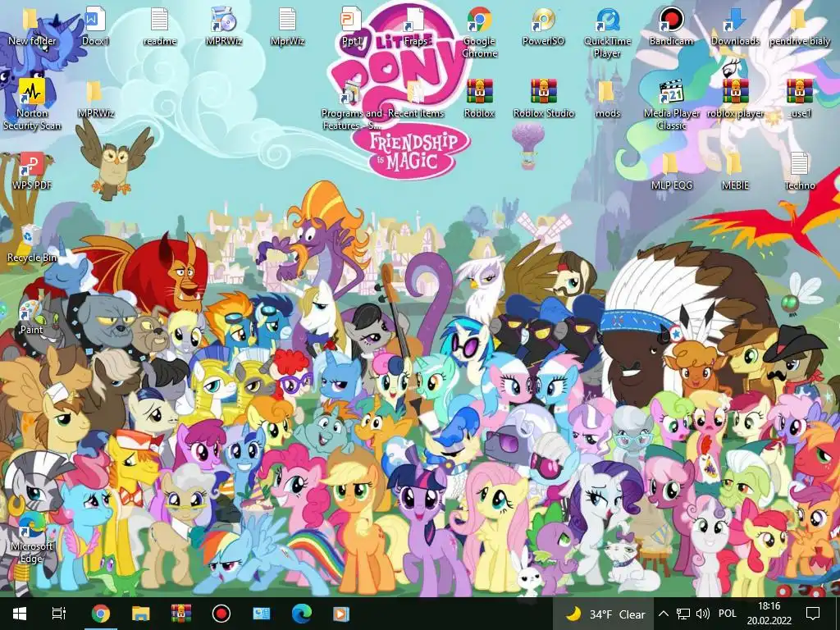
Task: Switch to Chrome from the taskbar
Action: click(100, 614)
